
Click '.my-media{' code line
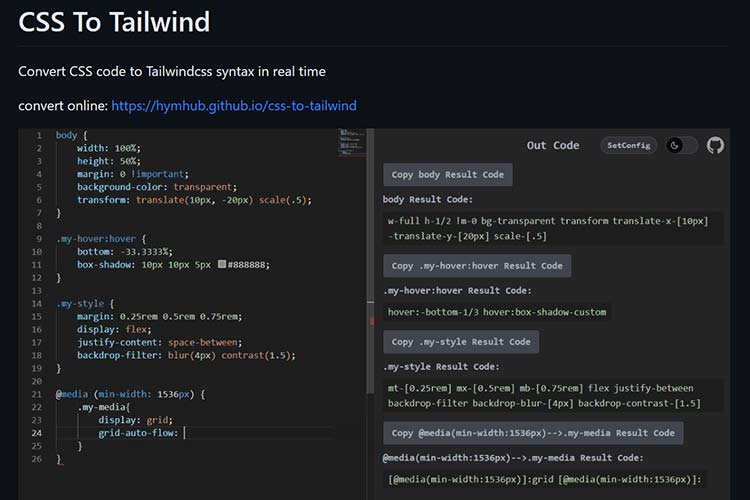point(104,407)
